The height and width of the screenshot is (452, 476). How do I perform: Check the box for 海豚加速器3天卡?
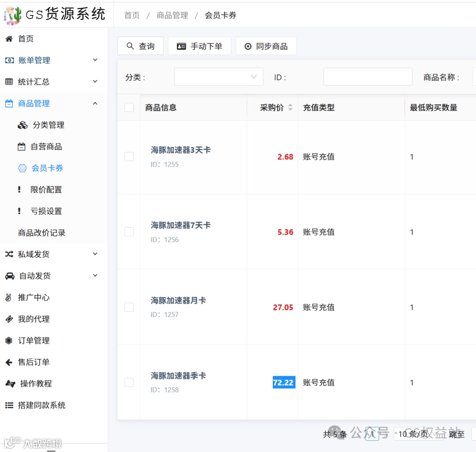pyautogui.click(x=129, y=157)
